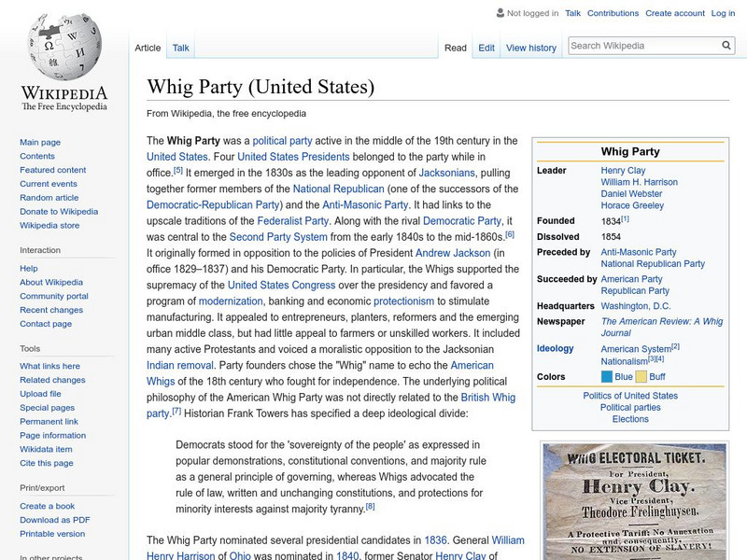Open the Elections link in the infobox
This screenshot has height=560, width=747.
[x=629, y=418]
